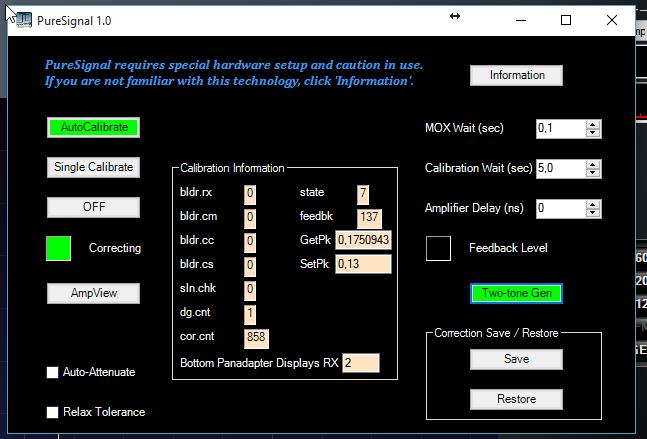The width and height of the screenshot is (647, 439).
Task: Click the bldr.cc value field
Action: [250, 241]
